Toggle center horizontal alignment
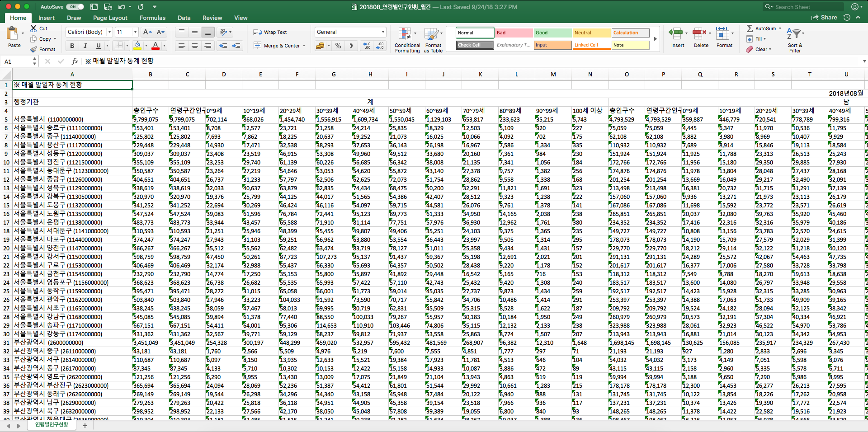This screenshot has height=432, width=868. point(195,46)
